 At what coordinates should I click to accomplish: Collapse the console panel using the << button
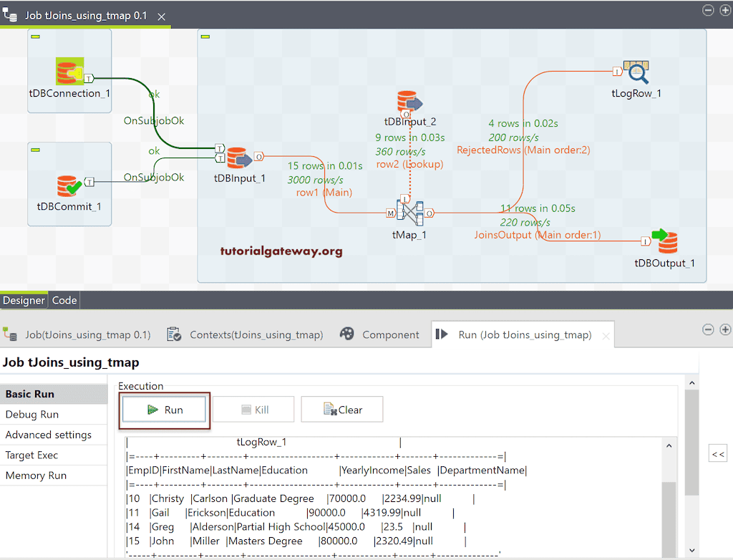(x=717, y=453)
